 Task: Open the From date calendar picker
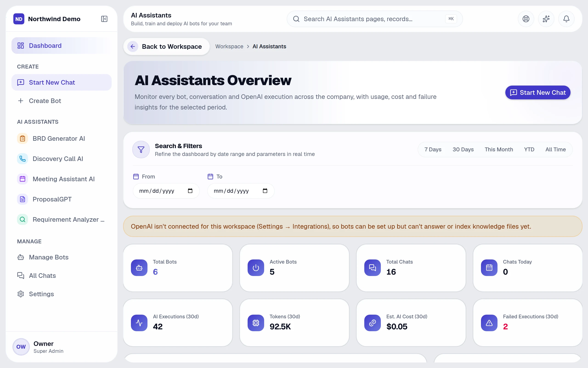click(x=190, y=191)
